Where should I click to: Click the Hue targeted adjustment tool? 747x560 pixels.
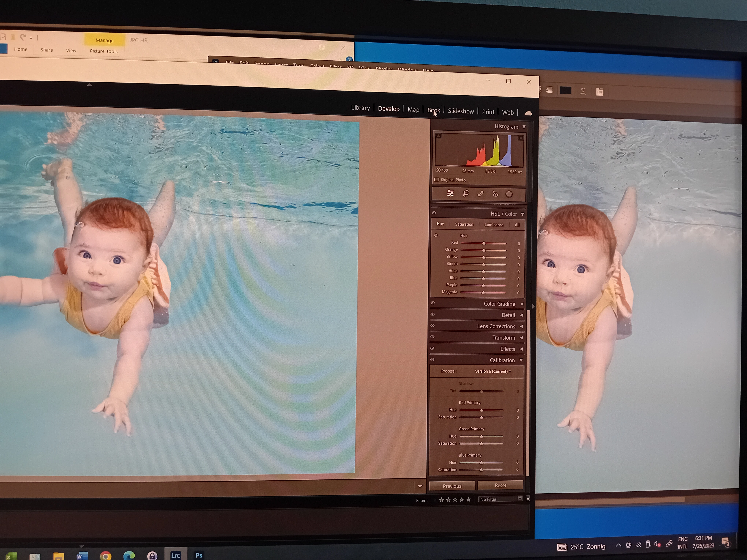[x=436, y=235]
